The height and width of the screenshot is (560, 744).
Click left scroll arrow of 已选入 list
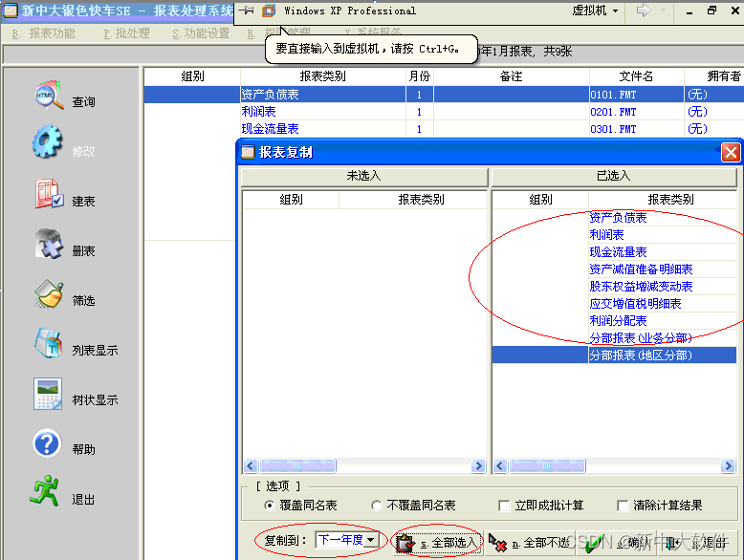coord(500,466)
